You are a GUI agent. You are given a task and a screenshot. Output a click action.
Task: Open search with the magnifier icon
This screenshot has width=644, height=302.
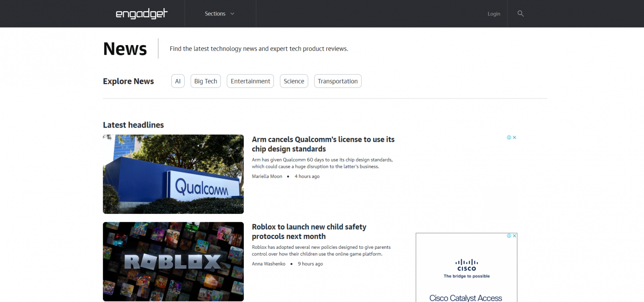click(520, 14)
